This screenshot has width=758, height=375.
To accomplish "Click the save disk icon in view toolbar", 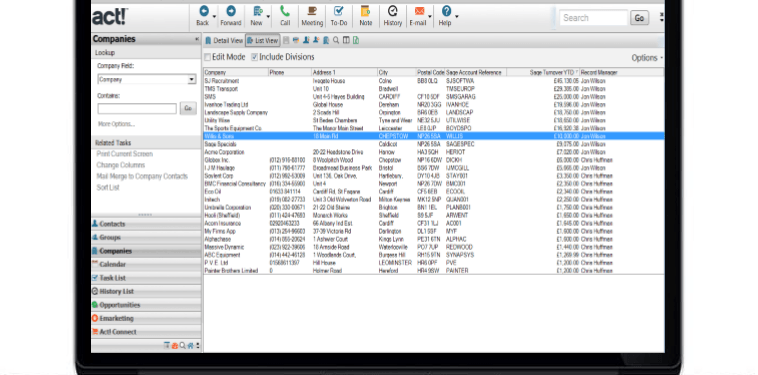I will coord(286,41).
